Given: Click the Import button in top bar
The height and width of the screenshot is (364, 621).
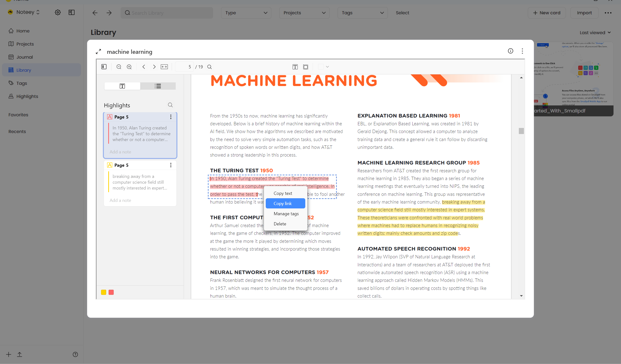Looking at the screenshot, I should click(x=585, y=13).
